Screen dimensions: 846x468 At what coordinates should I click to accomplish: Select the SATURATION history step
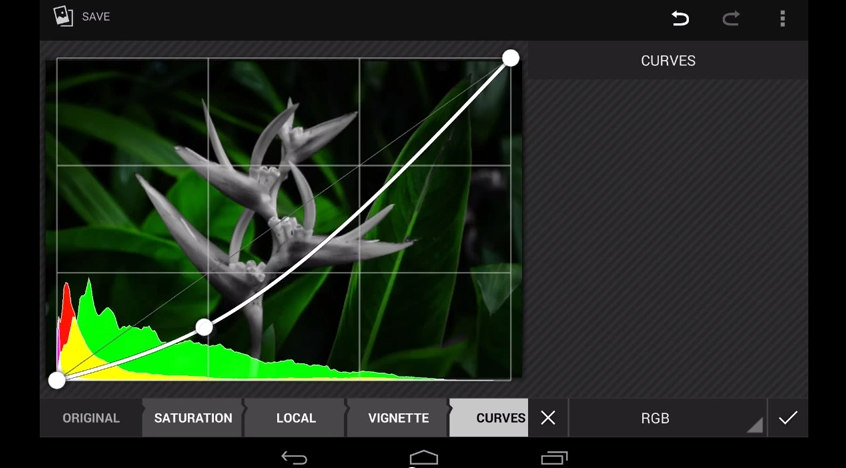(x=193, y=418)
